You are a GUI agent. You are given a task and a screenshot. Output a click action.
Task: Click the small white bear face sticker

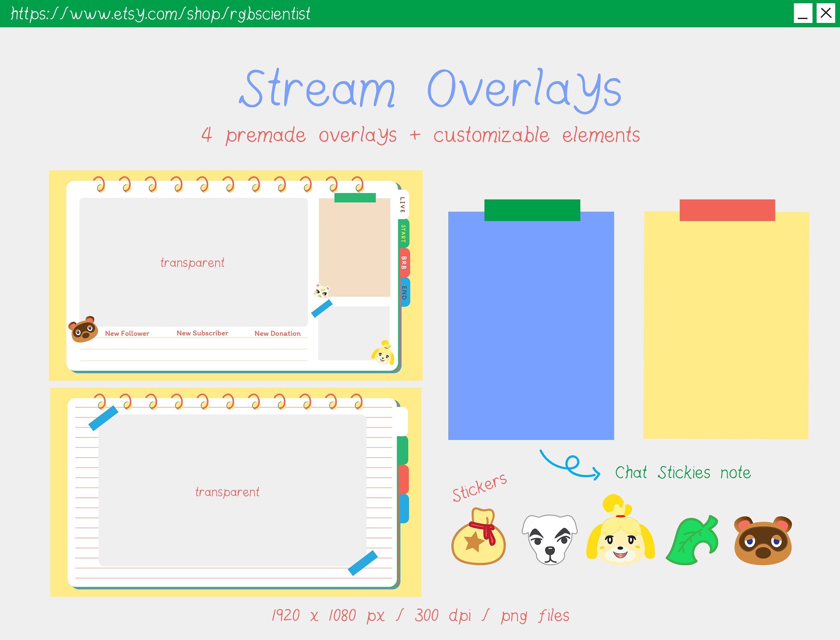tap(322, 291)
